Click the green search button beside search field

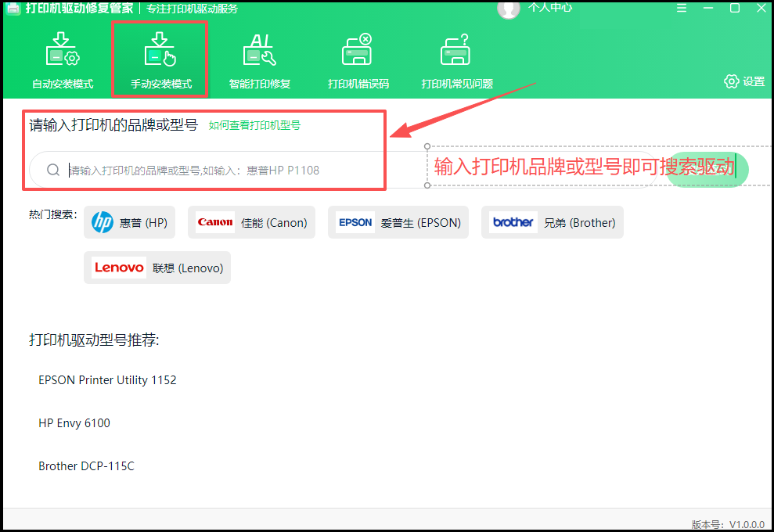pyautogui.click(x=707, y=170)
